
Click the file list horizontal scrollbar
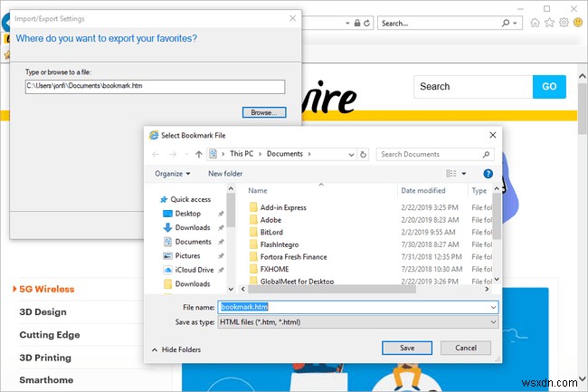[332, 289]
